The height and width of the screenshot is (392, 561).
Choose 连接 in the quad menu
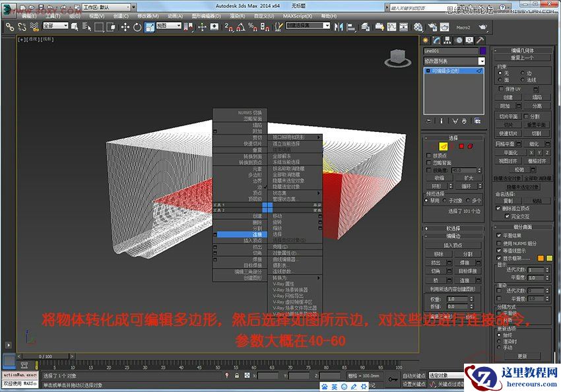pos(257,236)
